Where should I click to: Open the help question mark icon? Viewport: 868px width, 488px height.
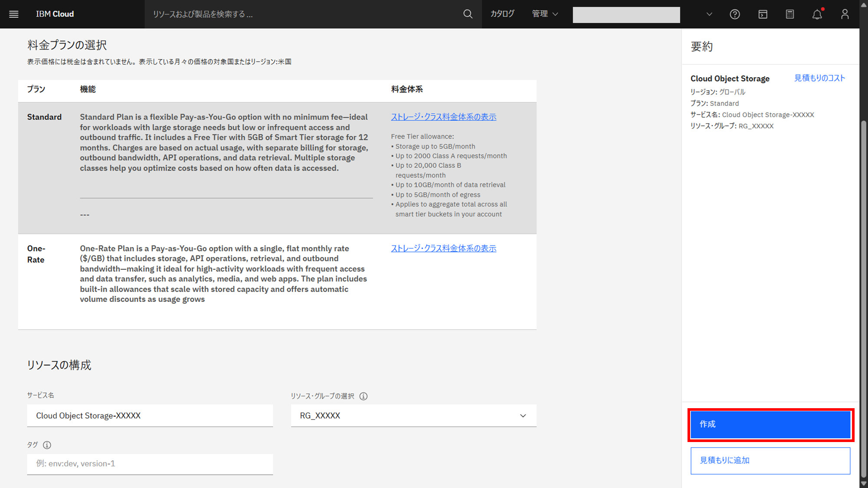coord(735,14)
